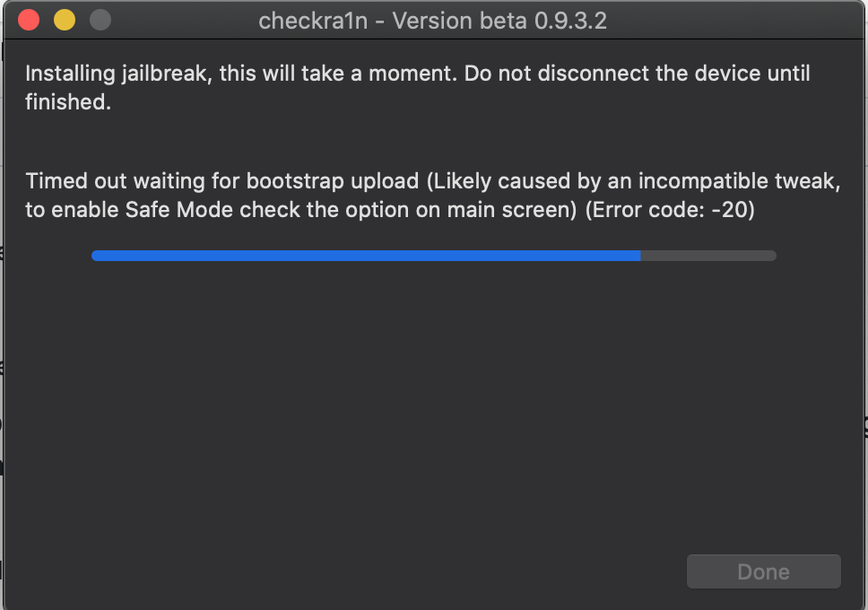Screen dimensions: 868x610
Task: Click the blue filled portion of progress bar
Action: tap(359, 256)
